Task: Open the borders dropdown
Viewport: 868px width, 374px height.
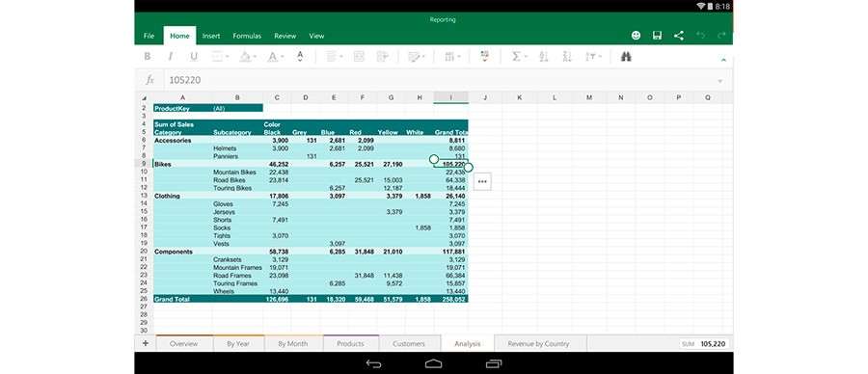Action: pyautogui.click(x=220, y=57)
